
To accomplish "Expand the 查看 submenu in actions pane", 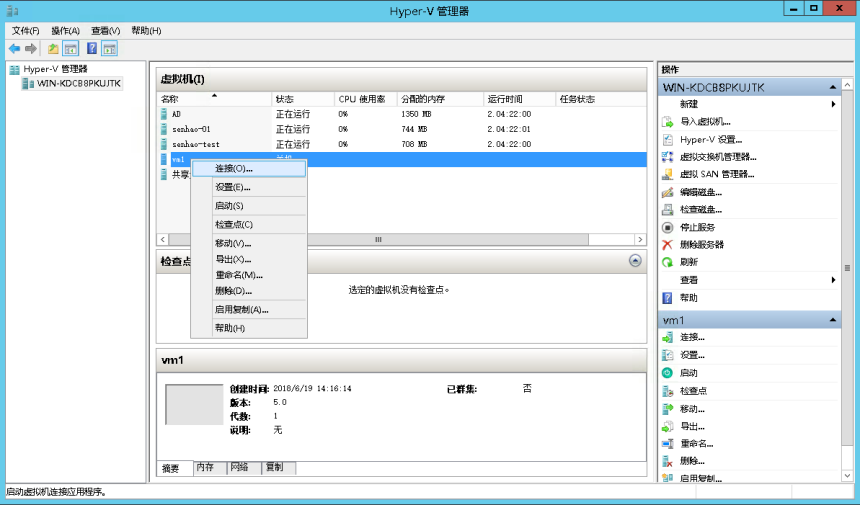I will tap(749, 280).
